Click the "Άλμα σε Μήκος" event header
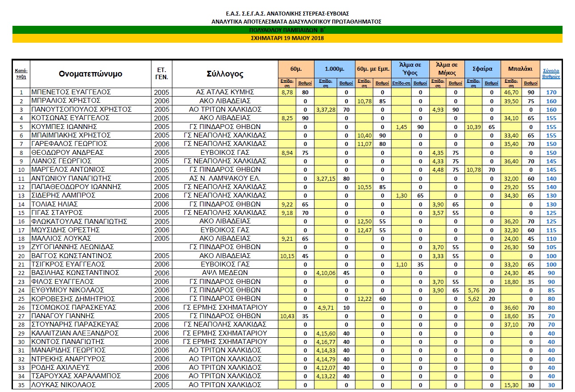Screen dimensions: 575x392 446,69
